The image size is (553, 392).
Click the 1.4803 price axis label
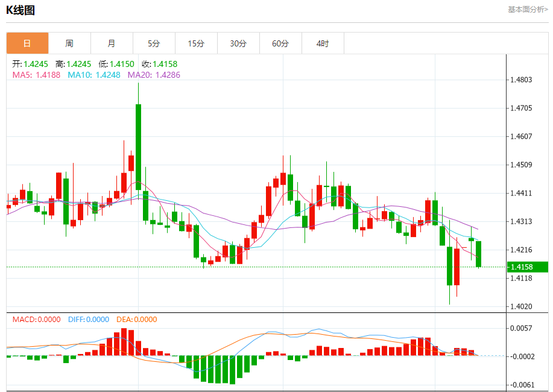point(521,80)
